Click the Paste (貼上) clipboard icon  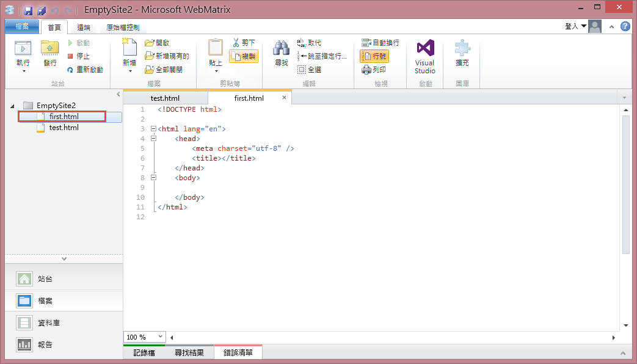tap(216, 48)
